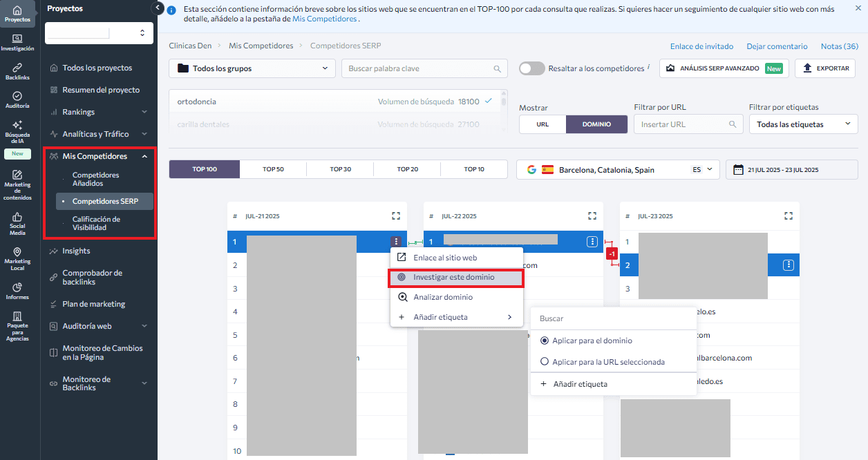Image resolution: width=868 pixels, height=460 pixels.
Task: Click the info icon on the blue banner
Action: pos(171,10)
